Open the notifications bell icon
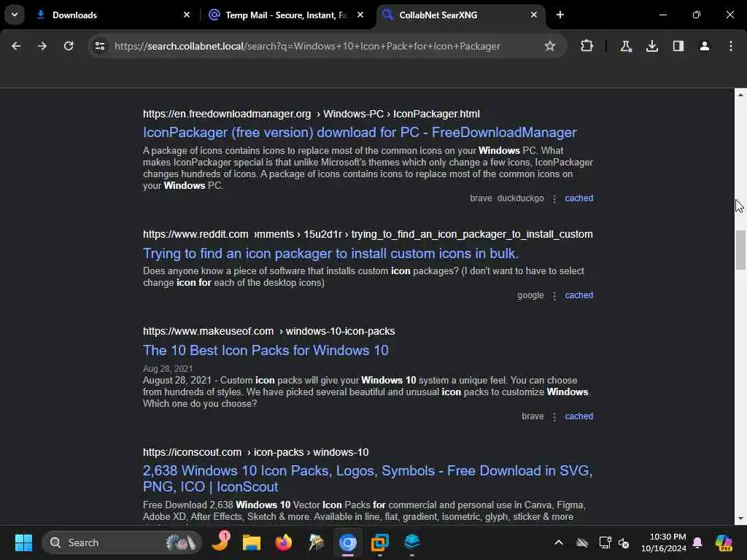The width and height of the screenshot is (747, 560). (x=697, y=542)
